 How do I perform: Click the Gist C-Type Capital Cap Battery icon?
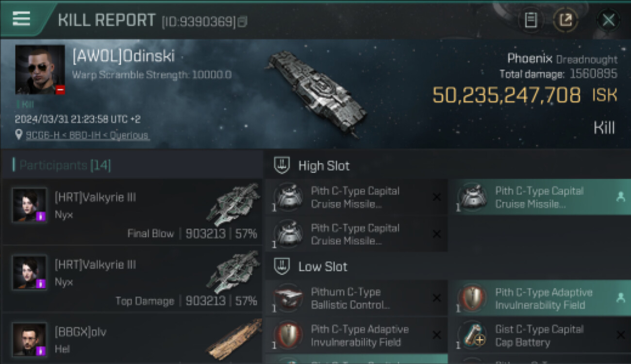tap(473, 335)
